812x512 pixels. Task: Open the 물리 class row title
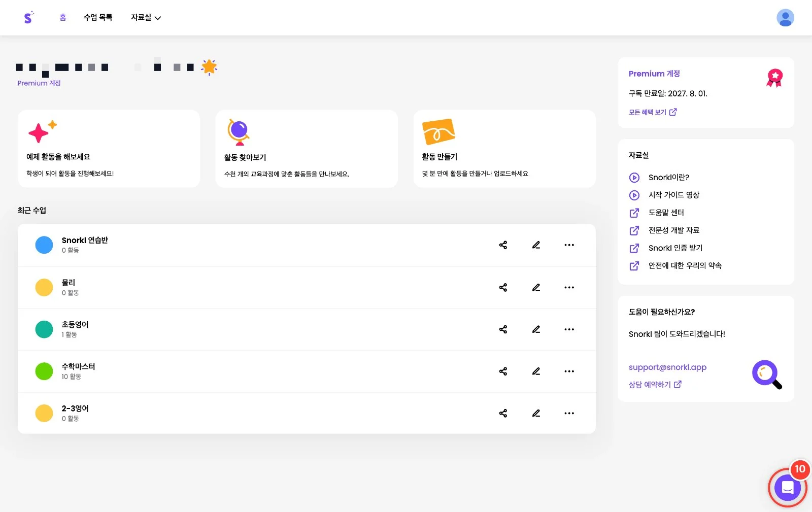[x=69, y=283]
